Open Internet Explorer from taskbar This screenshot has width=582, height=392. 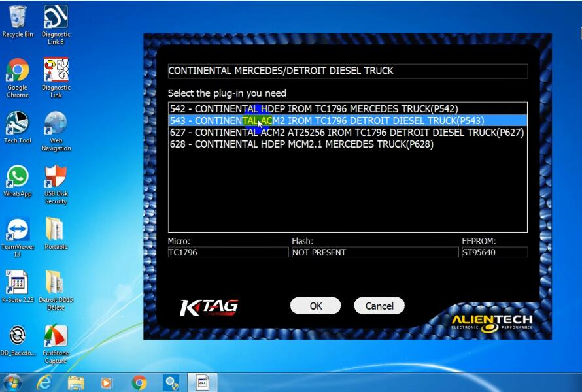pos(44,383)
